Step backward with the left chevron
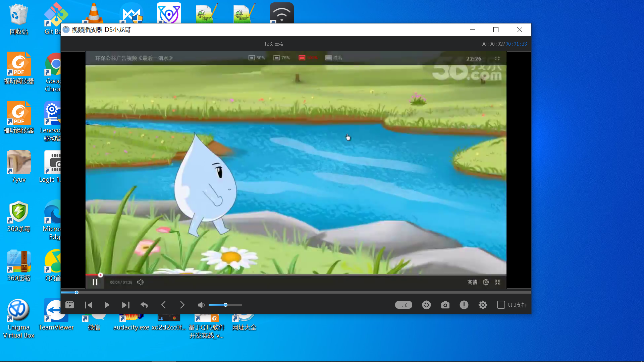Viewport: 644px width, 362px height. click(163, 305)
